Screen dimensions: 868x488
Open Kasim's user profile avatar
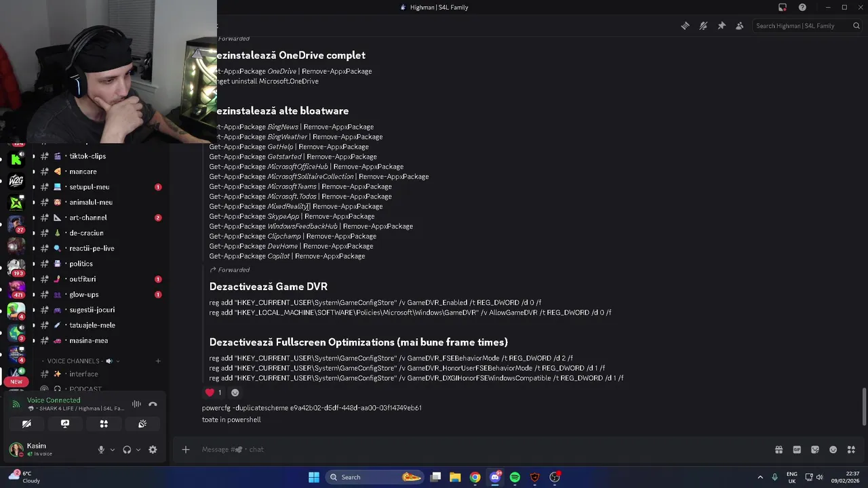pyautogui.click(x=16, y=449)
